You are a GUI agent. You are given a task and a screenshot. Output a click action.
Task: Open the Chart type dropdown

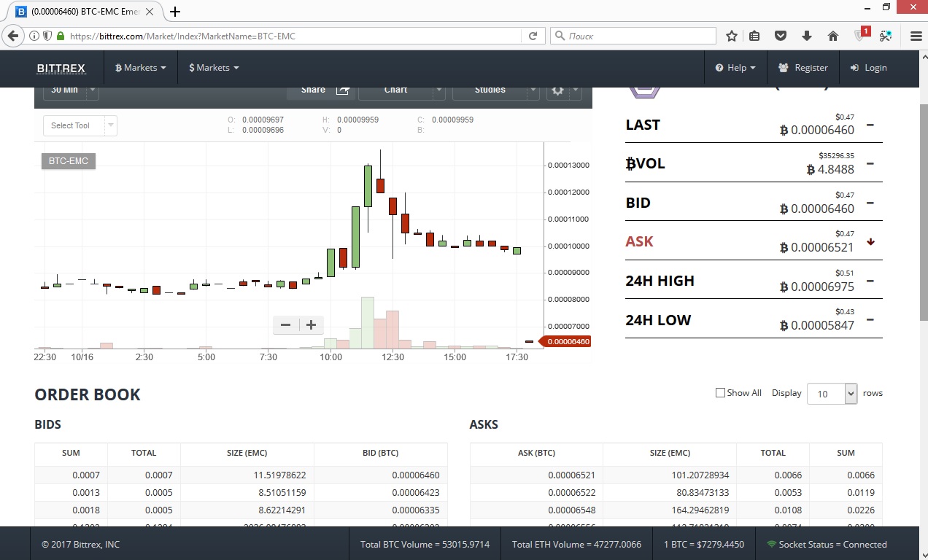point(402,90)
